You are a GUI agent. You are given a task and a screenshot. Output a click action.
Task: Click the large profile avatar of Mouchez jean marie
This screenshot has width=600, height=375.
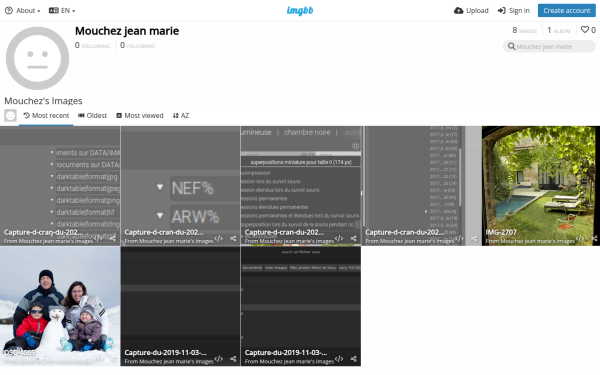38,58
